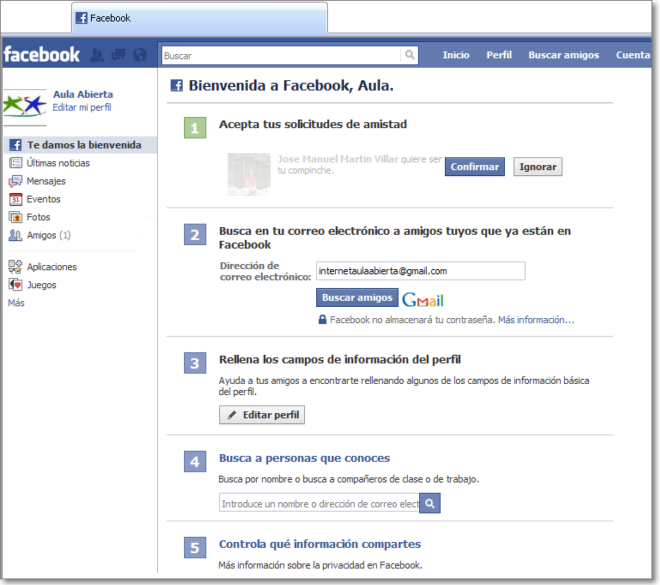Open Busca a personas que conoces heading

[x=304, y=458]
